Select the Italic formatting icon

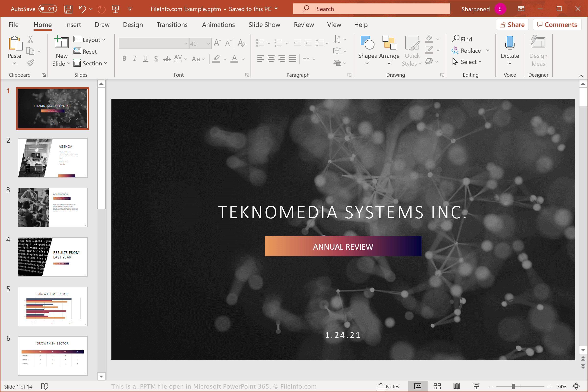point(135,59)
